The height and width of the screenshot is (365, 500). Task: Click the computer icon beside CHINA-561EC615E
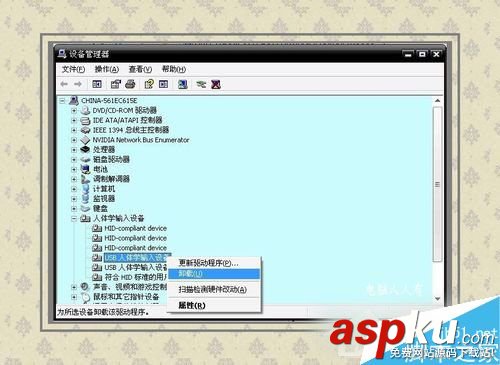pyautogui.click(x=74, y=100)
